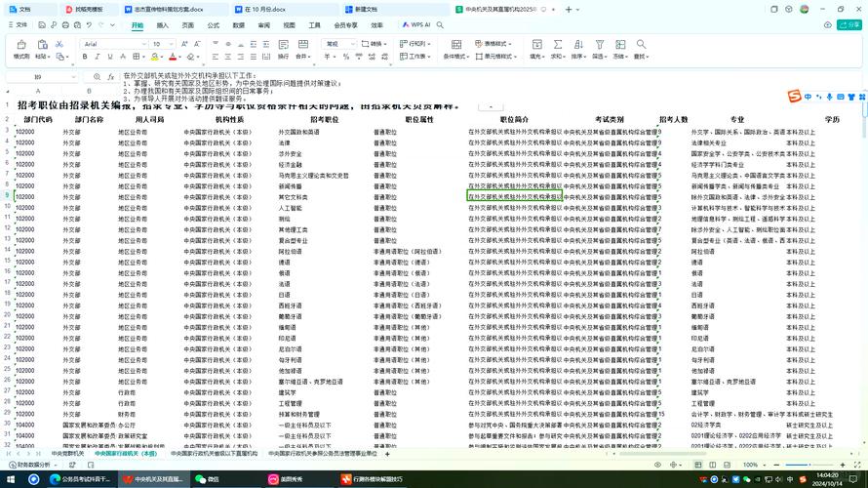Click the Fill (填充) icon
868x488 pixels.
click(536, 45)
